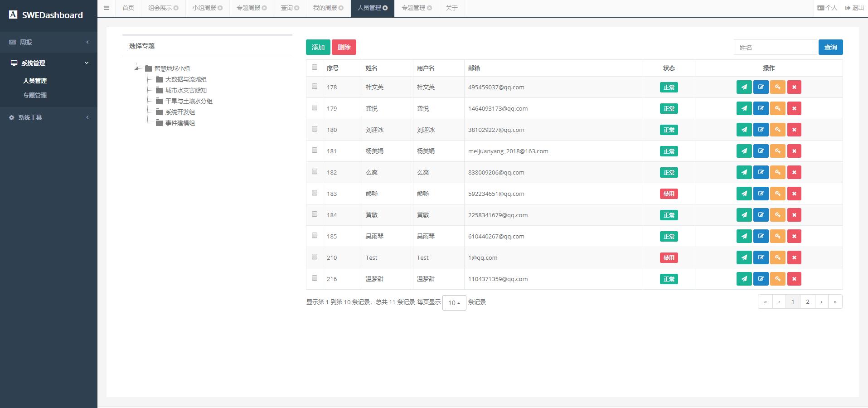Edit the record of 吴雨琴

coord(761,236)
